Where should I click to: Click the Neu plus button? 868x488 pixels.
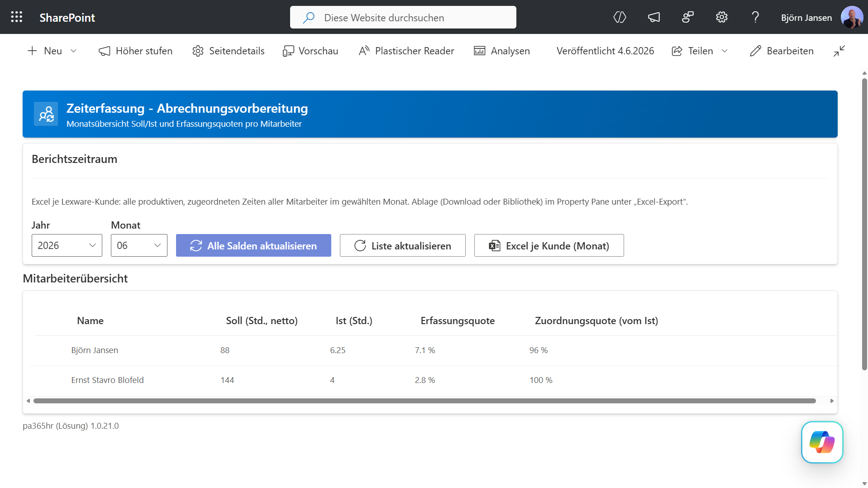coord(44,51)
